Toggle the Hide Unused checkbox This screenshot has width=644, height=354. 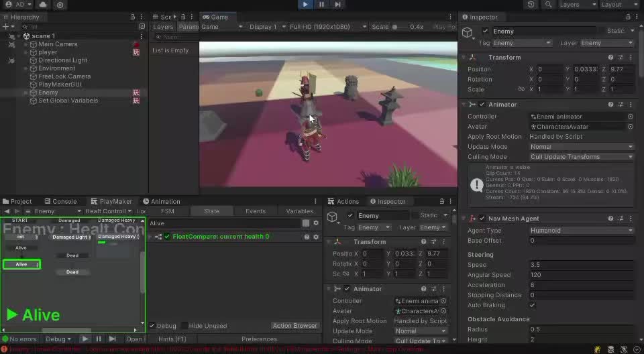(184, 326)
